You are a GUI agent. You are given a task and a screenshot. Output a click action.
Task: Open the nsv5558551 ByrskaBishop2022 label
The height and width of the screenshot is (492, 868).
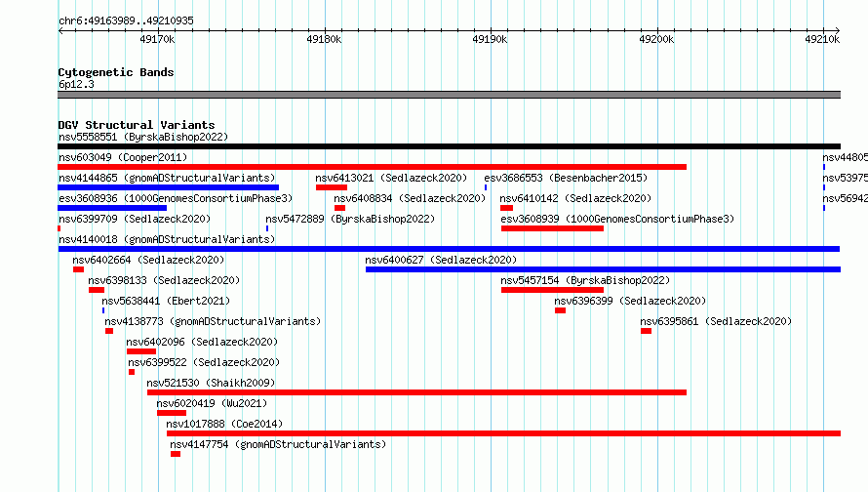(143, 137)
